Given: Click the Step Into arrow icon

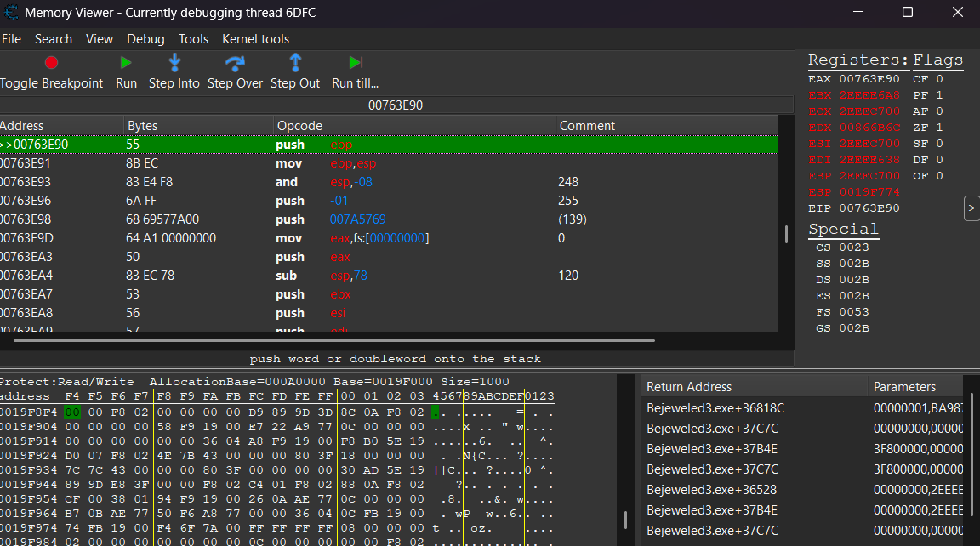Looking at the screenshot, I should point(174,63).
